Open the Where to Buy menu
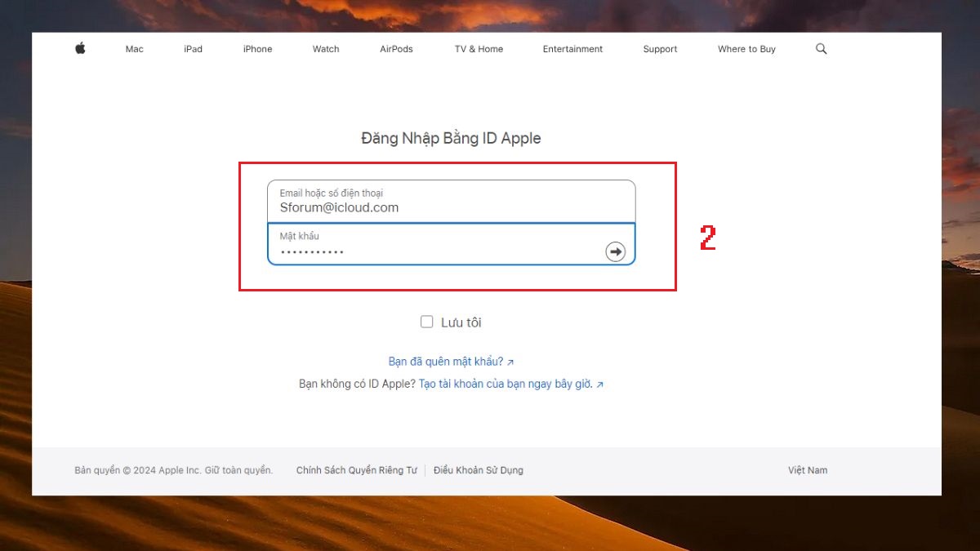Image resolution: width=980 pixels, height=551 pixels. click(746, 49)
